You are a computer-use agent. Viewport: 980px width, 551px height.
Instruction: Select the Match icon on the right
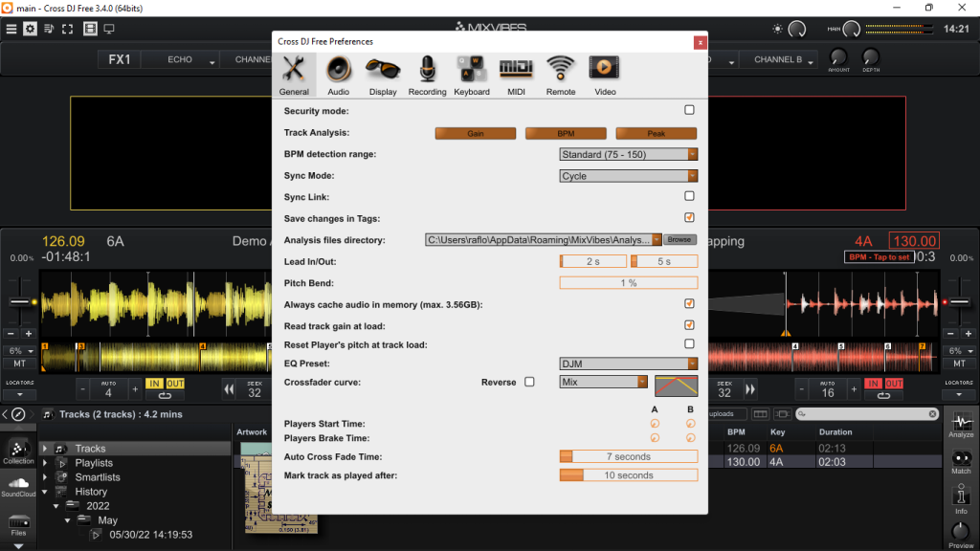[x=961, y=459]
